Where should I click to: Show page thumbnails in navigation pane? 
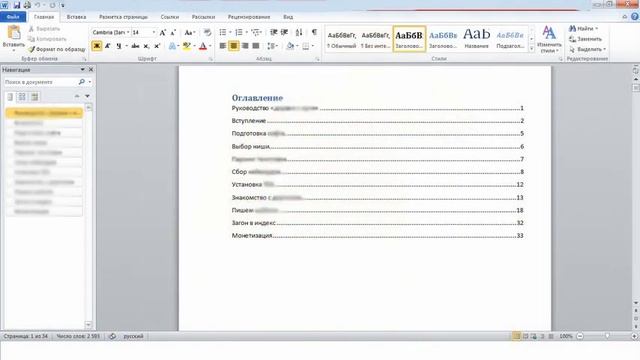pyautogui.click(x=22, y=97)
